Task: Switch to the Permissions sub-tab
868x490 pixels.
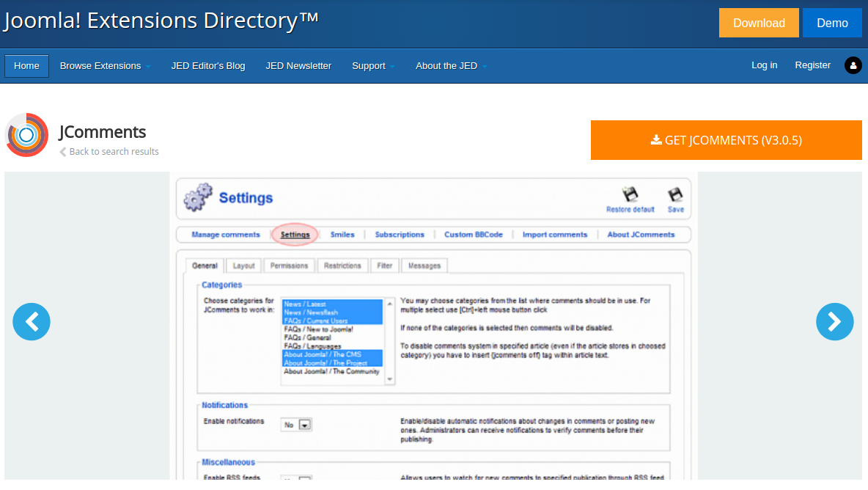Action: [x=289, y=266]
